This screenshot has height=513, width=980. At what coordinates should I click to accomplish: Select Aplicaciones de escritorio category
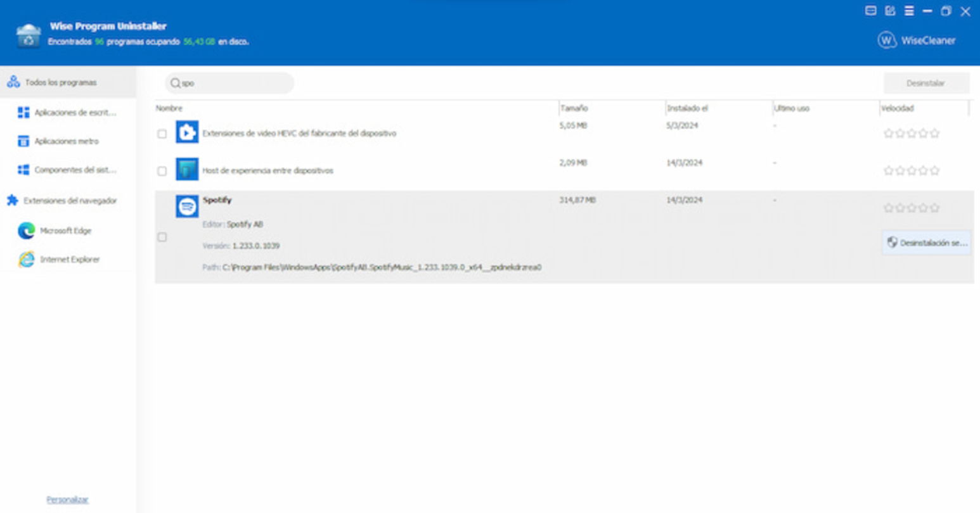tap(68, 113)
